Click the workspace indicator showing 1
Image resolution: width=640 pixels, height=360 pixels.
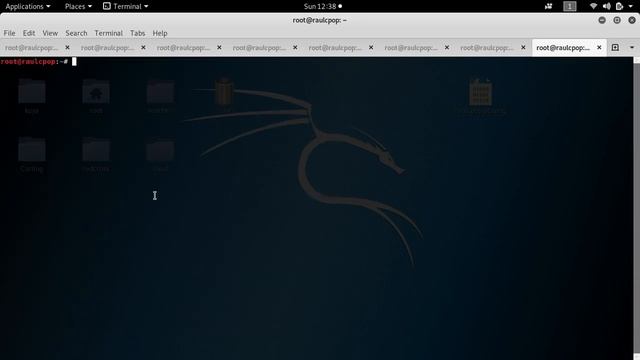pyautogui.click(x=570, y=6)
